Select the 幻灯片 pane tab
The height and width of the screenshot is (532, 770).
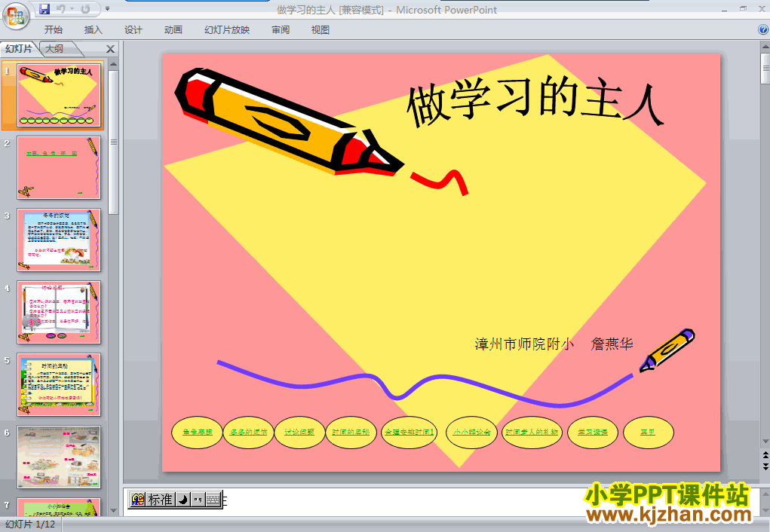(x=19, y=48)
